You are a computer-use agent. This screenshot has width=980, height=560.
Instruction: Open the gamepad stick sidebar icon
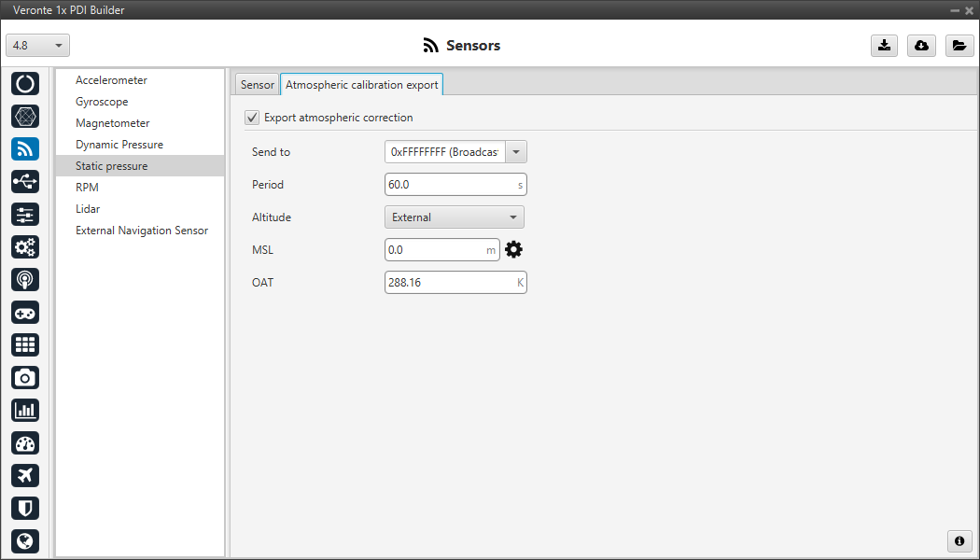(25, 313)
